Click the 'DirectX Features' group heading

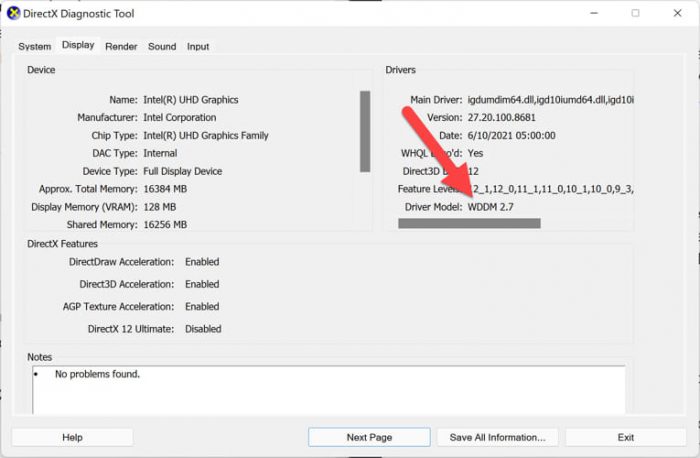[x=62, y=244]
